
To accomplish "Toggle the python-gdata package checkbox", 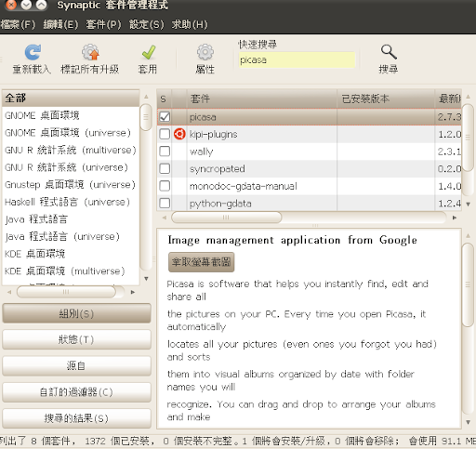I will 165,204.
